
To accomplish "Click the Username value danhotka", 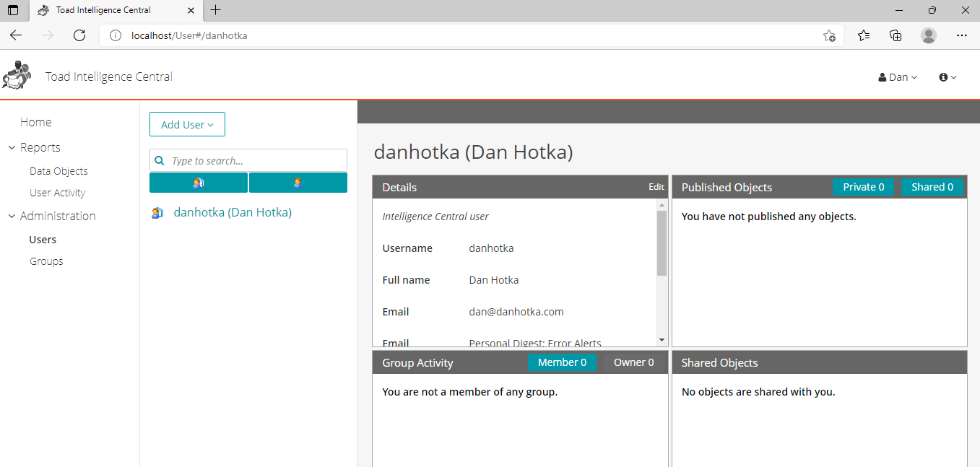I will tap(491, 248).
